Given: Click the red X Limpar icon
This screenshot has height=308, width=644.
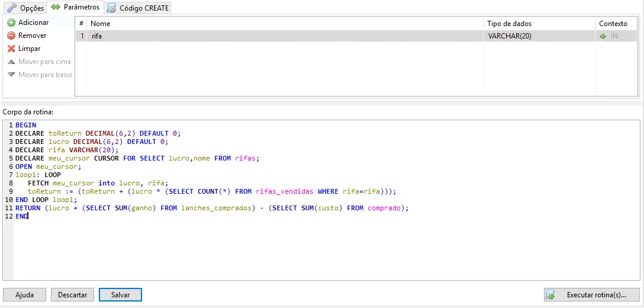Looking at the screenshot, I should [x=11, y=49].
